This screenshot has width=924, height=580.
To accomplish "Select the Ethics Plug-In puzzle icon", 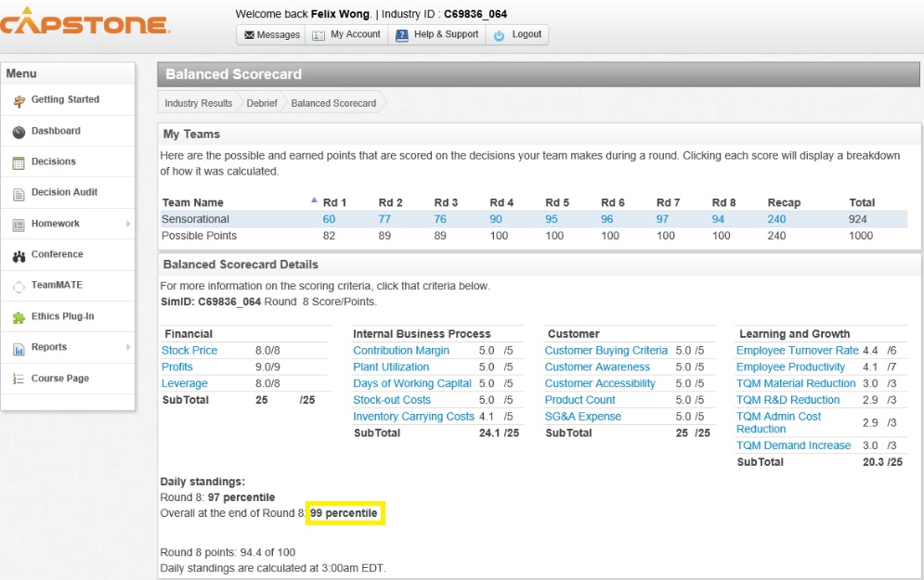I will (19, 317).
